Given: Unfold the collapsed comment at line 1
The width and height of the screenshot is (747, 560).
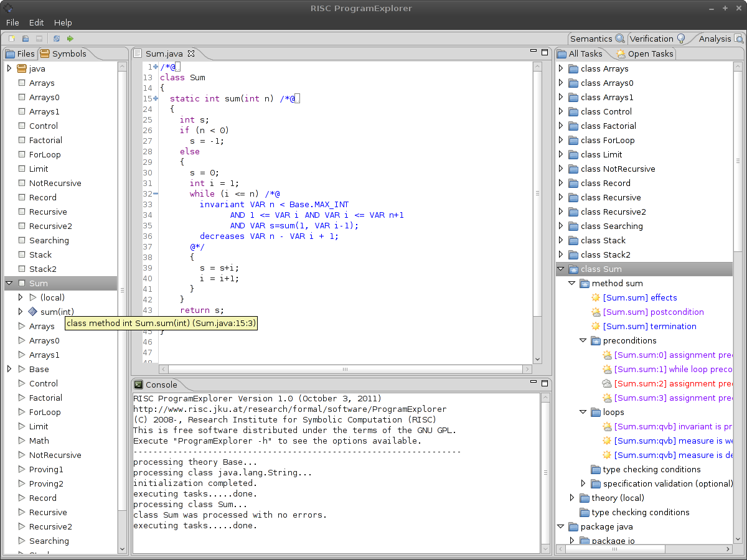Looking at the screenshot, I should (156, 67).
